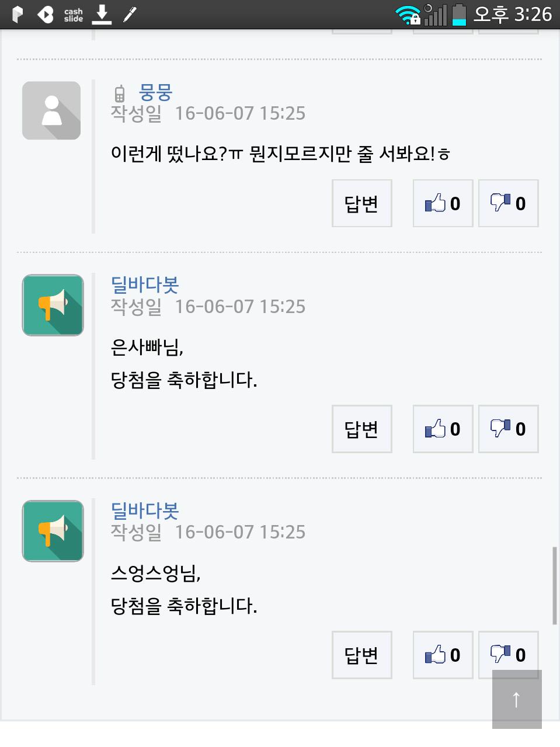
Task: Thumbs down the 은사빠님 winner announcement
Action: click(508, 429)
